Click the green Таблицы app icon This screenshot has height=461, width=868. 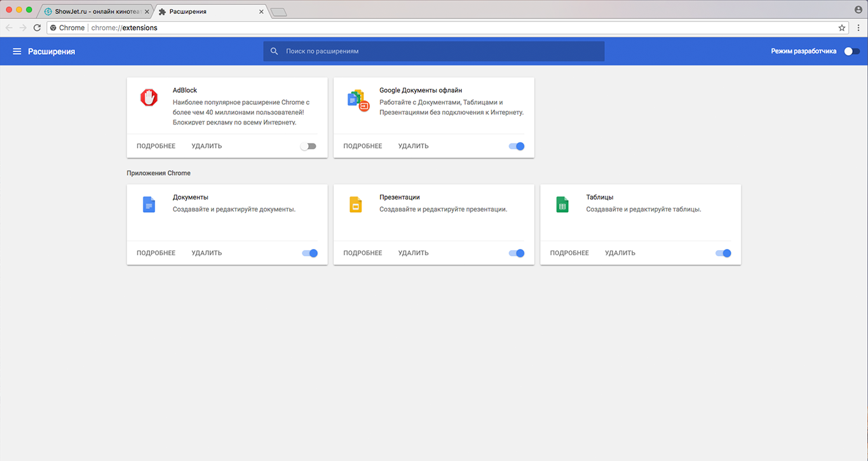pos(562,204)
